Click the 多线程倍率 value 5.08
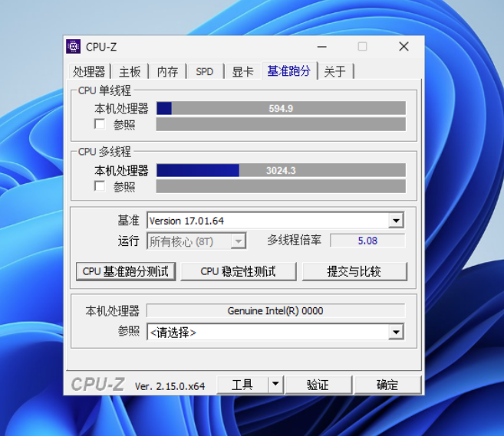This screenshot has width=504, height=436. tap(367, 241)
